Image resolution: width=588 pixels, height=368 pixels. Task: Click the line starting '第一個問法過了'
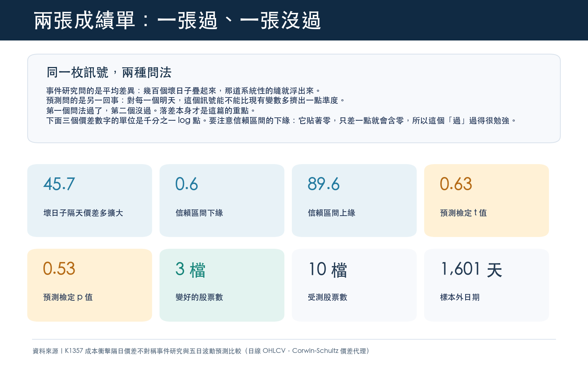click(151, 110)
